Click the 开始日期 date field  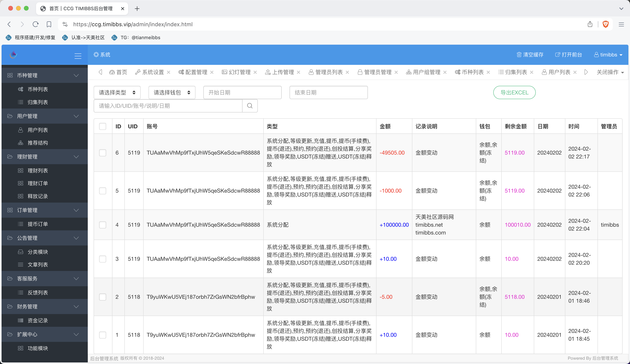coord(242,92)
